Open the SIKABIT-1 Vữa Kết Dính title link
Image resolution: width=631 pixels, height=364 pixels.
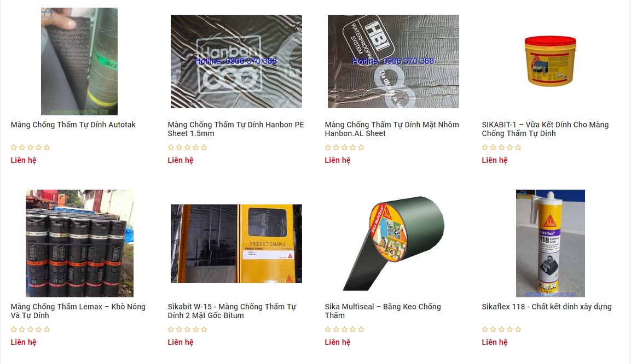545,129
